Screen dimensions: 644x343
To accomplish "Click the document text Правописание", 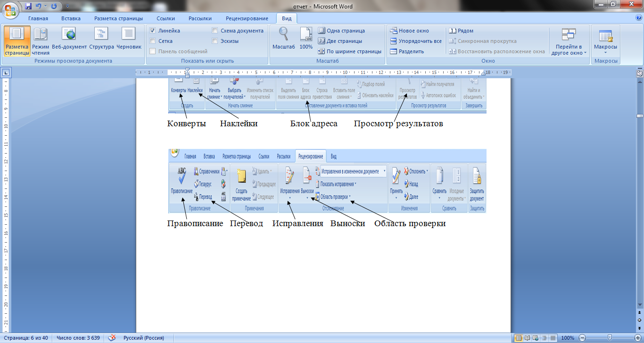I will [195, 223].
